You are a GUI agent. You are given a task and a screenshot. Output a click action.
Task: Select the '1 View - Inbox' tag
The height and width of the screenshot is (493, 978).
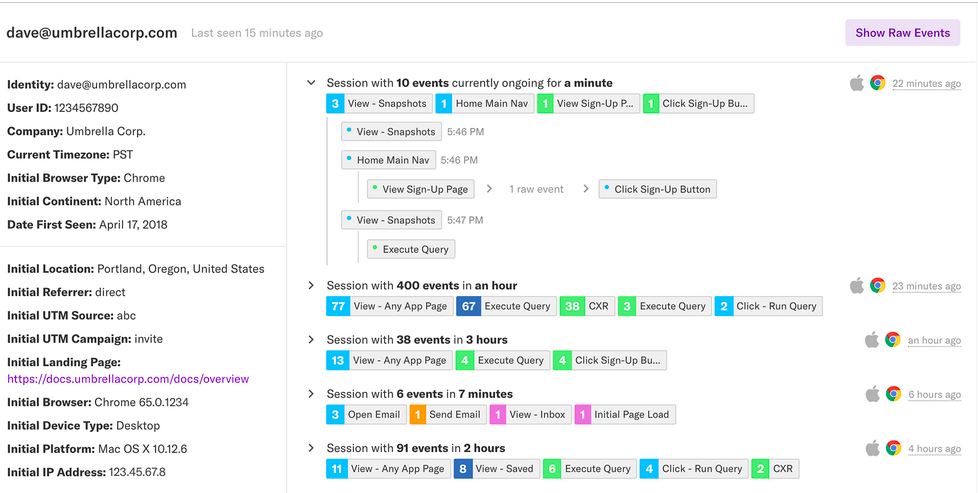coord(531,414)
